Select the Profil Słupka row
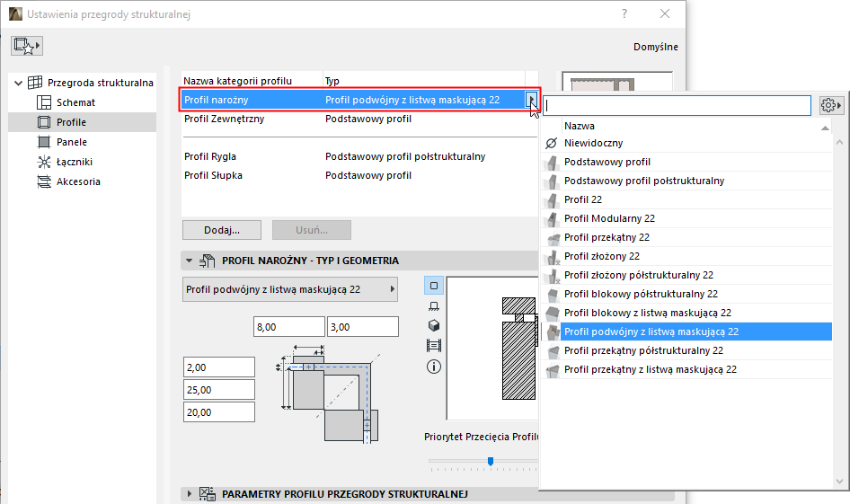The height and width of the screenshot is (504, 850). pyautogui.click(x=359, y=175)
